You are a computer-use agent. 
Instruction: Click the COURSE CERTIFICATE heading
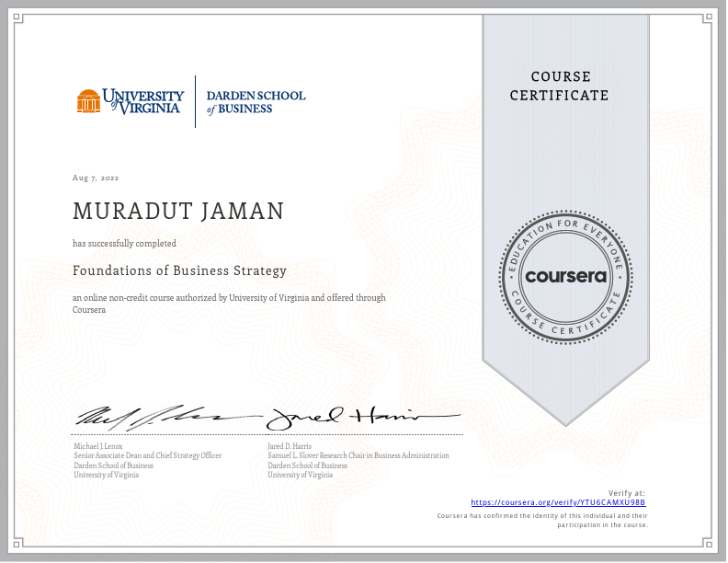pyautogui.click(x=560, y=86)
